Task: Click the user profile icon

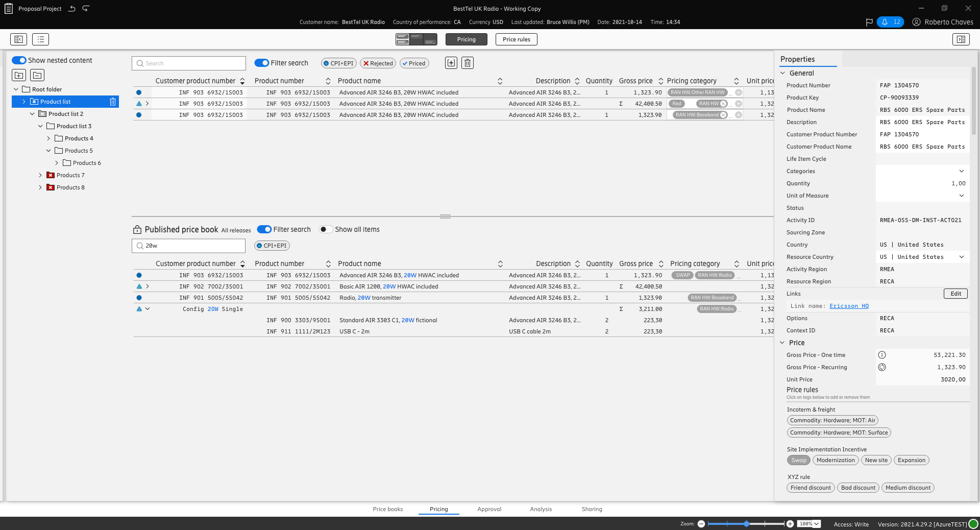Action: pyautogui.click(x=917, y=22)
